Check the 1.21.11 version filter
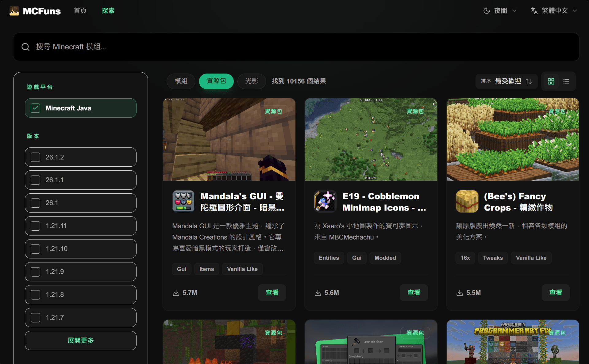 coord(81,226)
